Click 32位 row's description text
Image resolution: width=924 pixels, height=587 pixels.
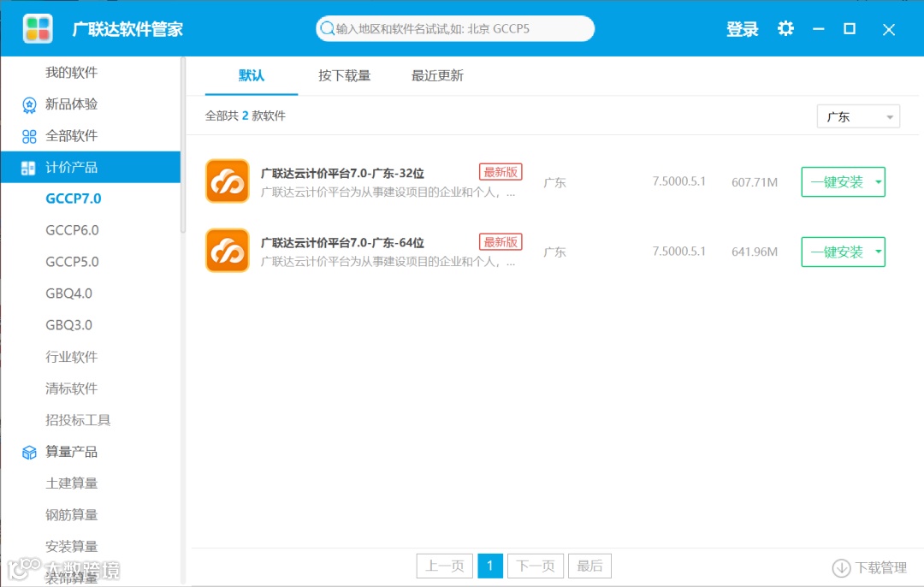[x=388, y=193]
